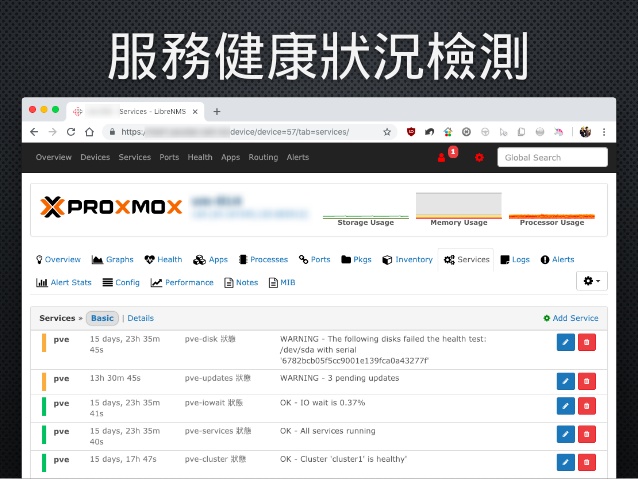
Task: Edit the pve-cluster service
Action: (566, 462)
